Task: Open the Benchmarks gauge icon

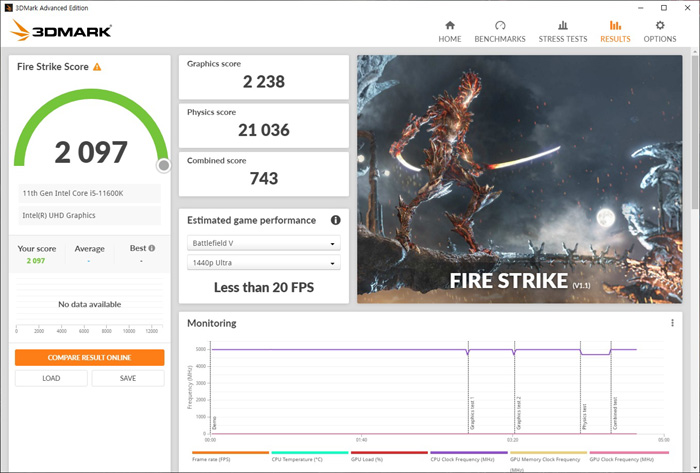Action: [x=500, y=25]
